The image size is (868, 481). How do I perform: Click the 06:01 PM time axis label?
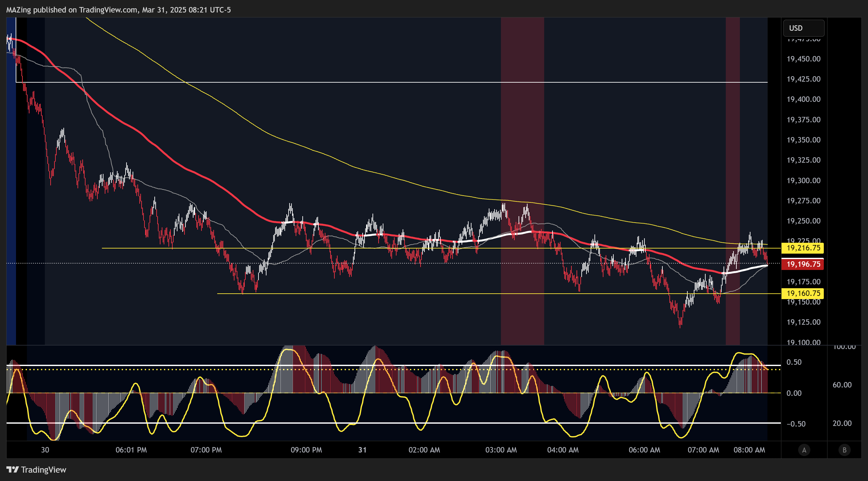click(x=131, y=450)
